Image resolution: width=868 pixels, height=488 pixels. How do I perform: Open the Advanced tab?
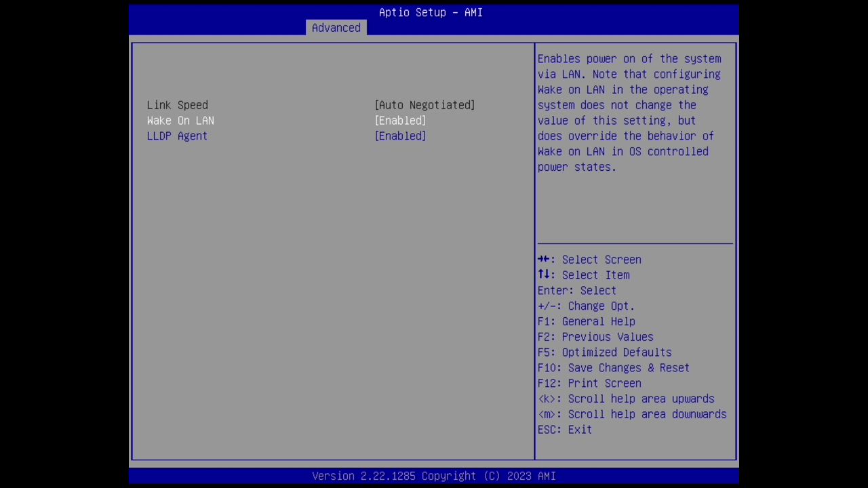pyautogui.click(x=336, y=28)
